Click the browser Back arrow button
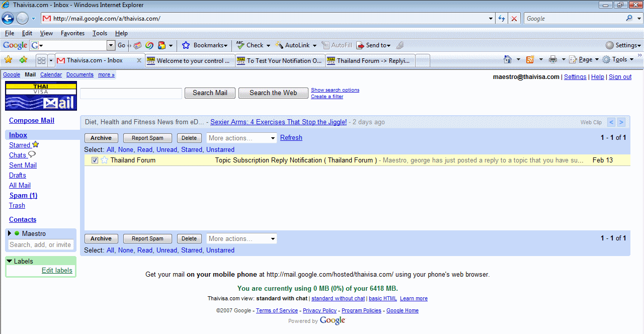The height and width of the screenshot is (334, 644). (x=8, y=19)
